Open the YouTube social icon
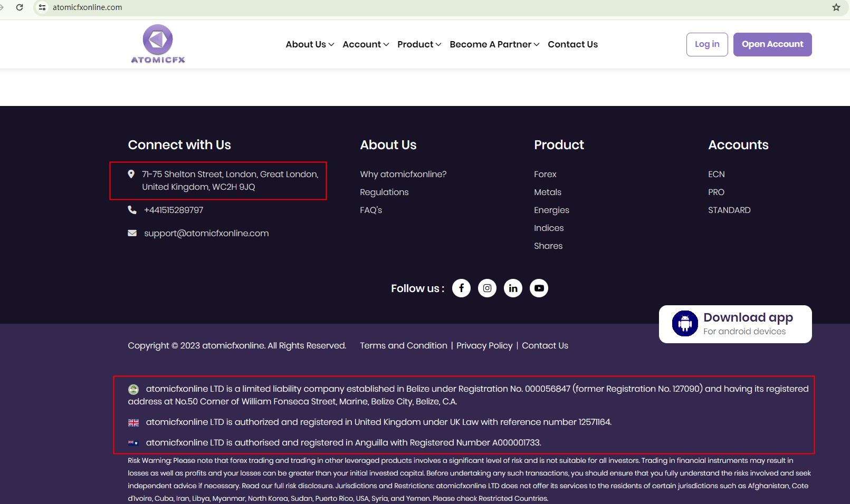Viewport: 850px width, 504px height. pos(539,288)
